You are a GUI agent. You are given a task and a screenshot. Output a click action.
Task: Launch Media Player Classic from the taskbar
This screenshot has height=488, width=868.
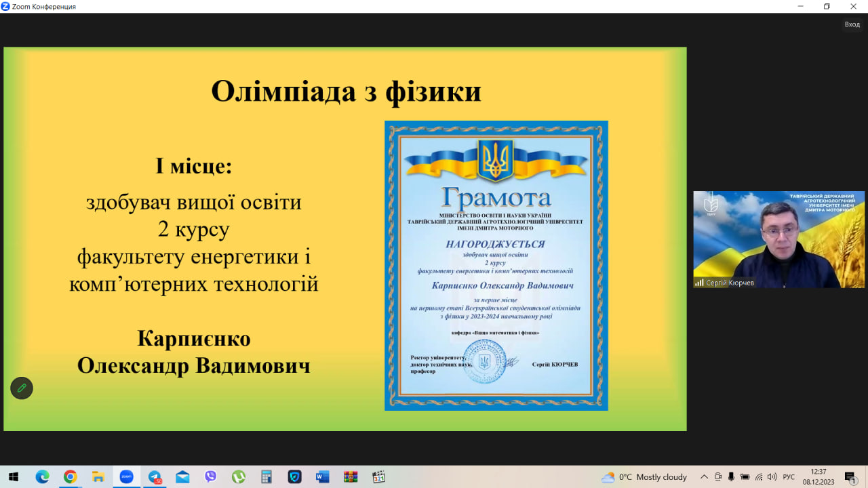click(378, 476)
